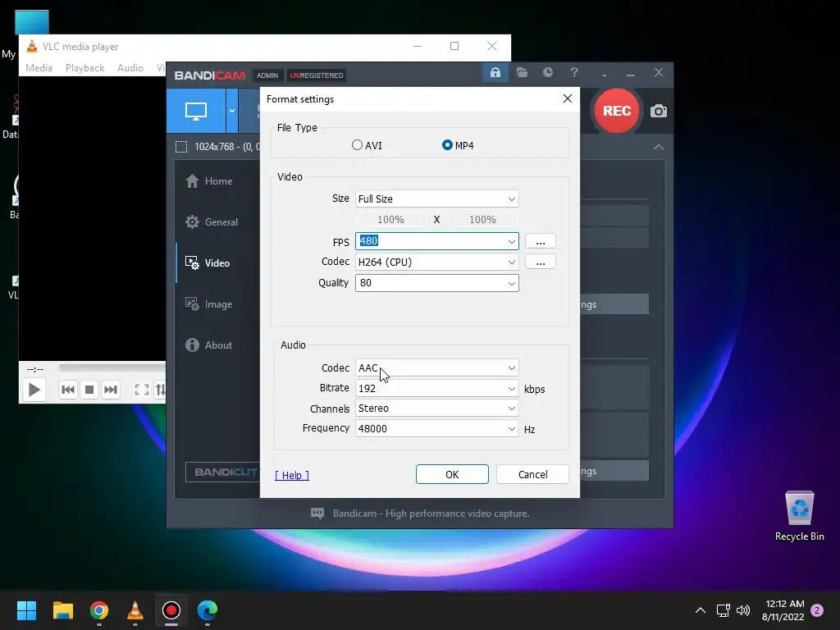840x630 pixels.
Task: Open the audio Bitrate 192 dropdown
Action: 436,388
